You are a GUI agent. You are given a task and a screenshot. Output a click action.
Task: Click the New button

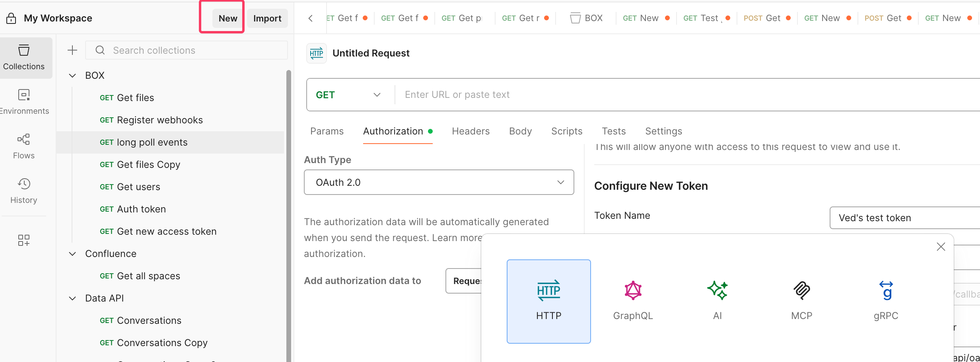[x=228, y=18]
